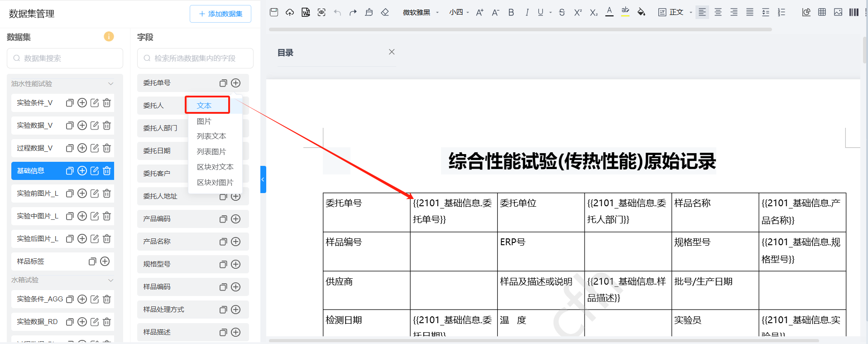Toggle subscript formatting

coord(594,12)
